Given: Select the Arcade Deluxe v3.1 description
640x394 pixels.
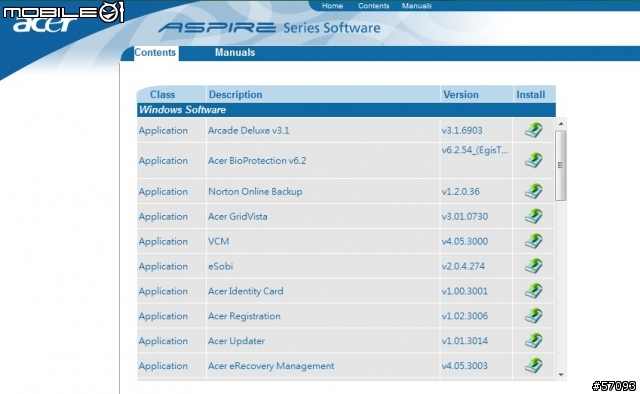Looking at the screenshot, I should [249, 130].
